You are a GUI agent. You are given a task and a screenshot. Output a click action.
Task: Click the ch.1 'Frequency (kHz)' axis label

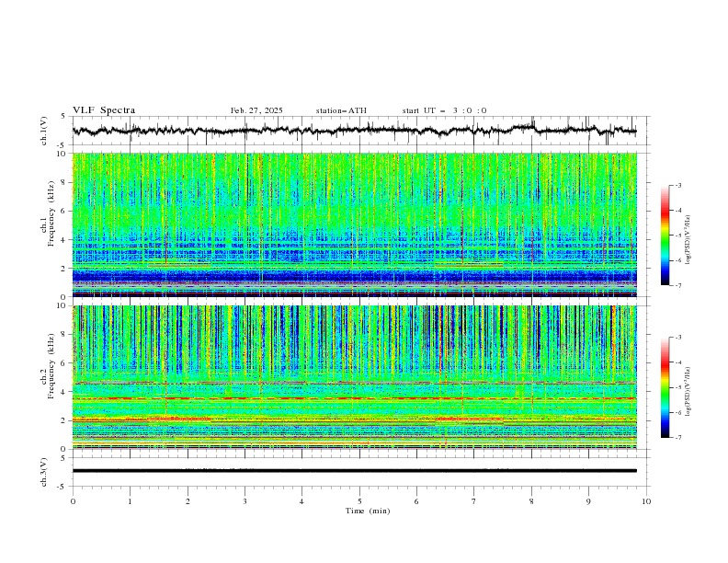click(51, 214)
